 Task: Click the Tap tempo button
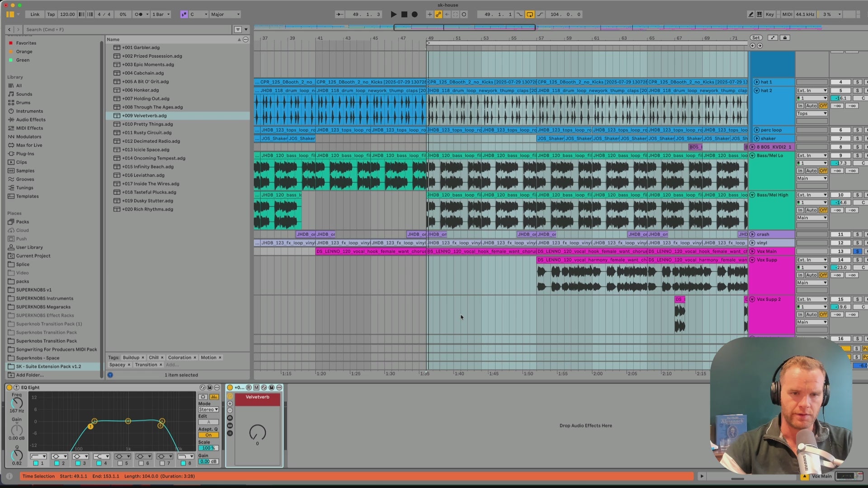click(x=51, y=14)
